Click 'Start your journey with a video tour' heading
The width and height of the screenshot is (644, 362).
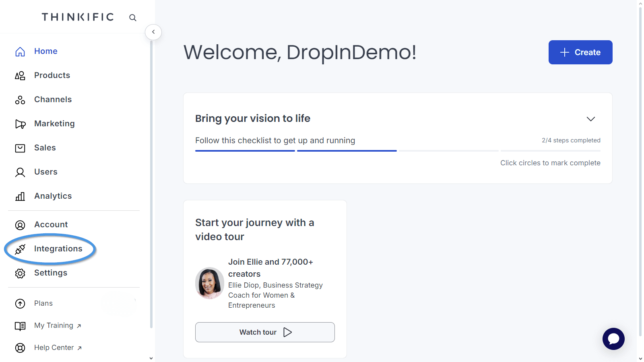click(255, 230)
